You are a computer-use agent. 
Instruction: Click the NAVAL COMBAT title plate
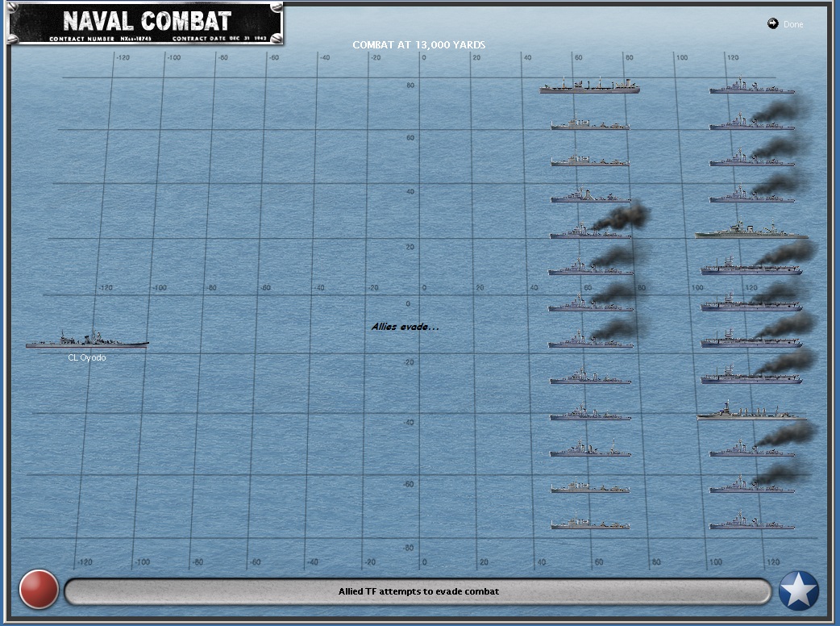click(144, 23)
